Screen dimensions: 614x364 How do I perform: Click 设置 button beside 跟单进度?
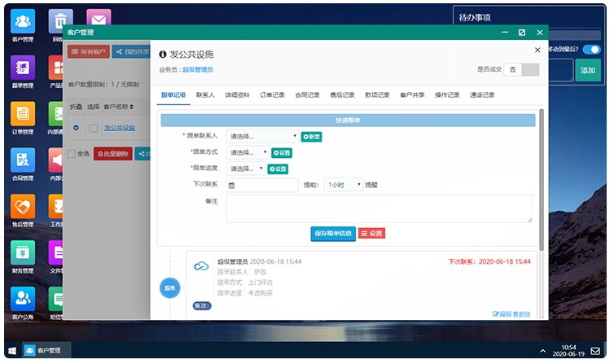click(x=278, y=169)
